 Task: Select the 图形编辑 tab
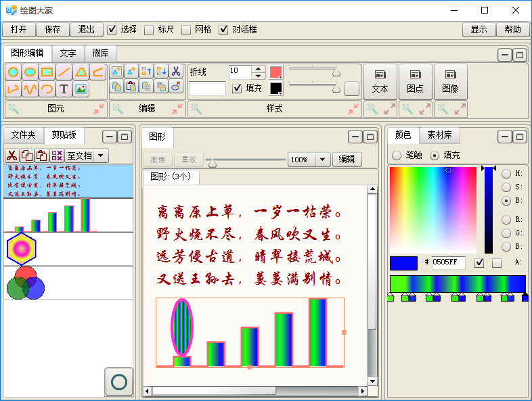click(x=28, y=53)
